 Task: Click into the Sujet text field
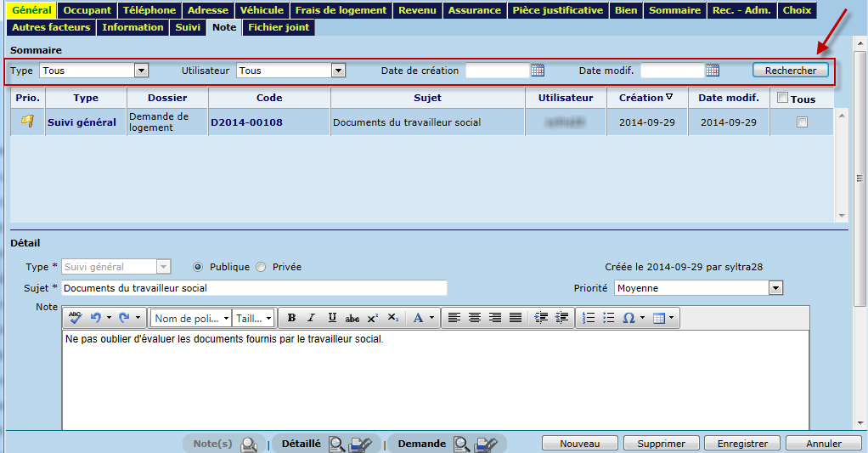pos(254,288)
